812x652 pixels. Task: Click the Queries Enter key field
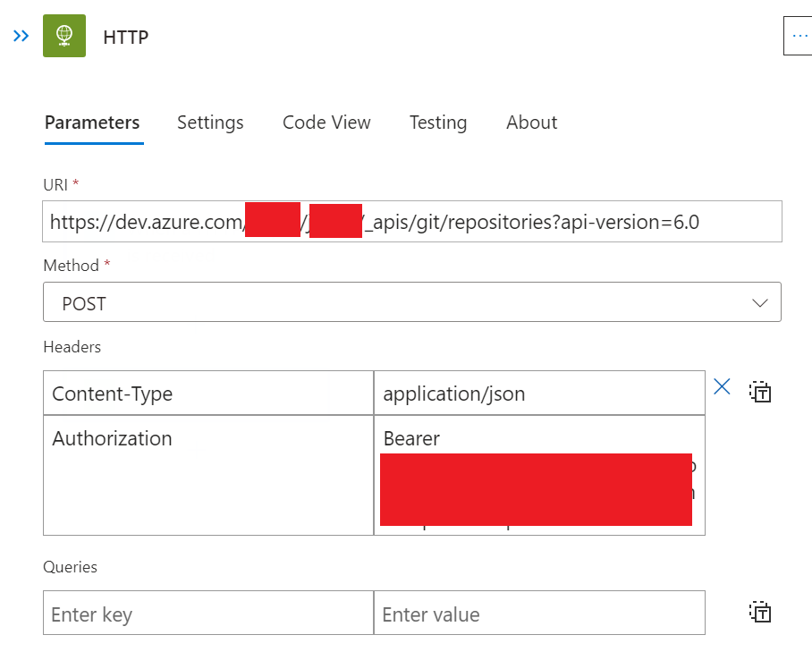point(208,613)
